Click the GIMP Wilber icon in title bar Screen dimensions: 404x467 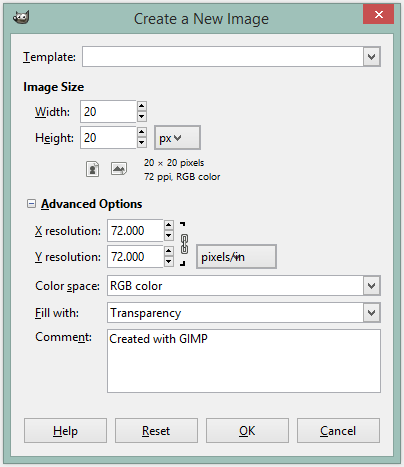[21, 17]
